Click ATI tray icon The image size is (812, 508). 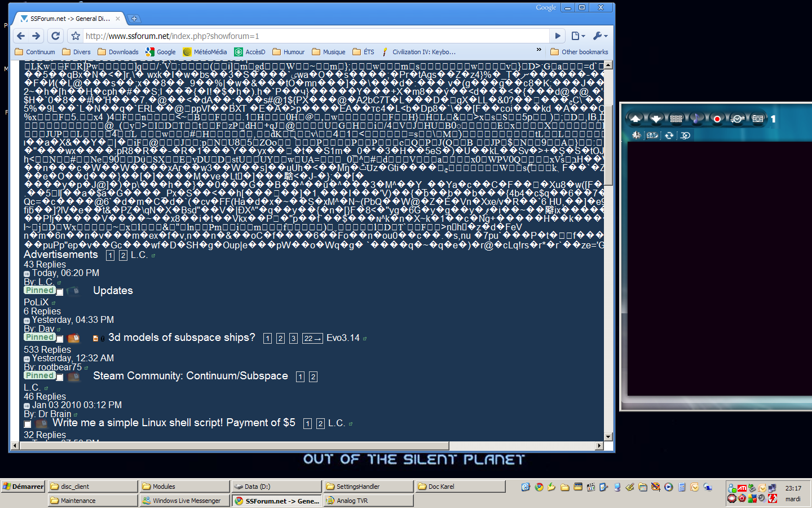(742, 488)
